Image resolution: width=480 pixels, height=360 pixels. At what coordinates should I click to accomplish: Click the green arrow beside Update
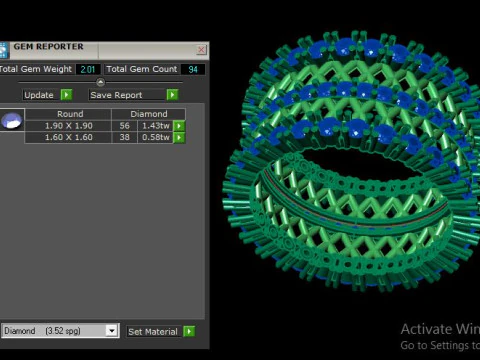tap(66, 95)
